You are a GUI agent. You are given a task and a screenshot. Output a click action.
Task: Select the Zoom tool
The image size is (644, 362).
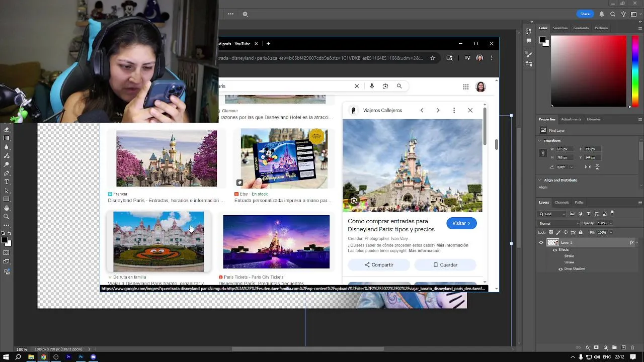coord(7,217)
